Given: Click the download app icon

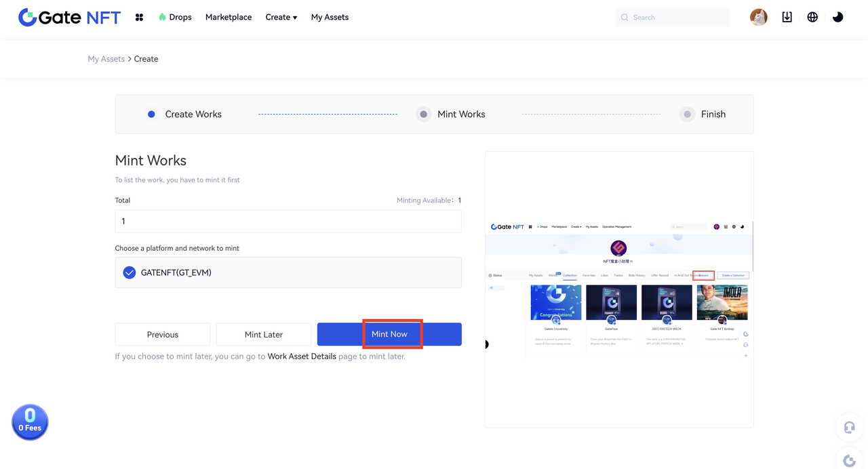Looking at the screenshot, I should coord(787,18).
